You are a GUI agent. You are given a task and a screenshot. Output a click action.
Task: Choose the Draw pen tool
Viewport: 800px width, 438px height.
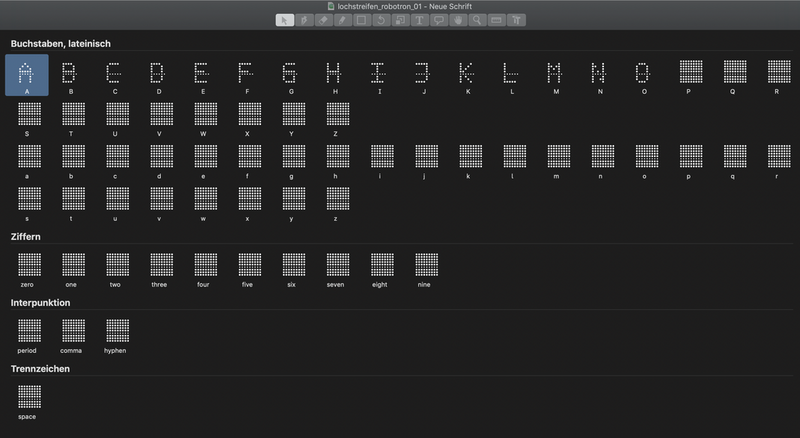pyautogui.click(x=304, y=20)
